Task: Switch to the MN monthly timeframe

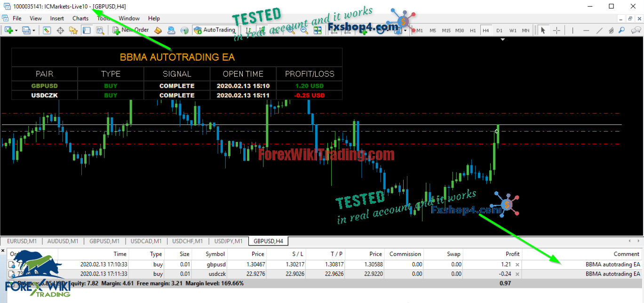Action: click(525, 31)
